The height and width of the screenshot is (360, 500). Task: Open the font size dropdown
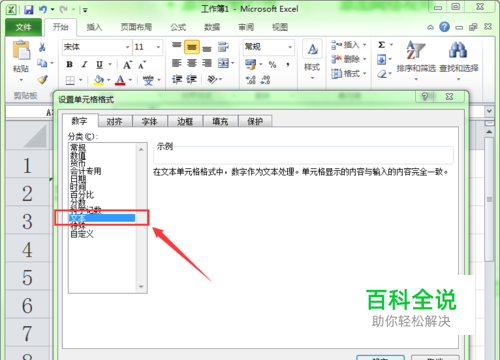click(158, 47)
